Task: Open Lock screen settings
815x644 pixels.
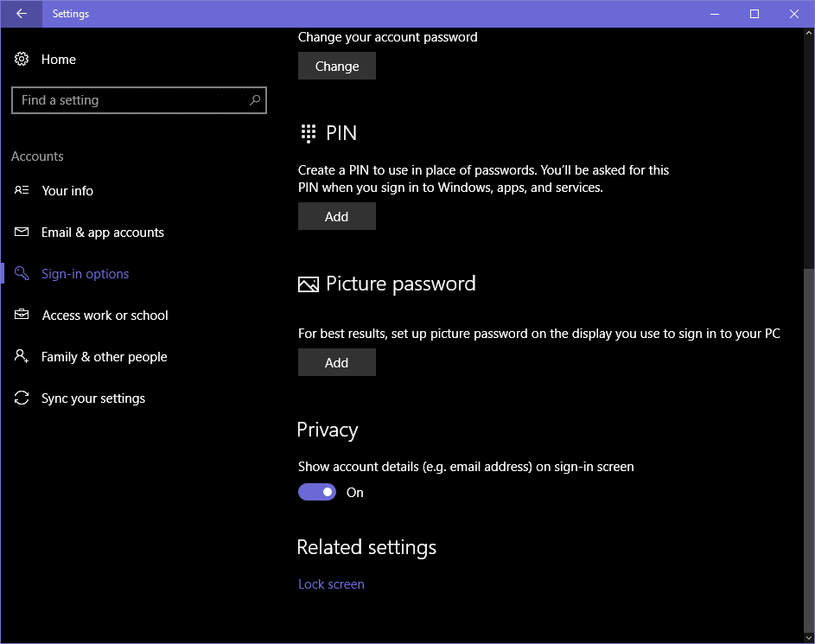Action: click(x=331, y=584)
